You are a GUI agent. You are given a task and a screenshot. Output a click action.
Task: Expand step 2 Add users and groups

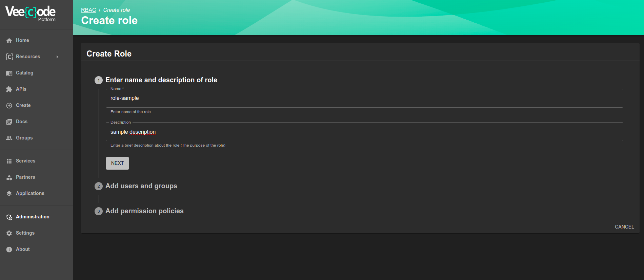click(141, 186)
